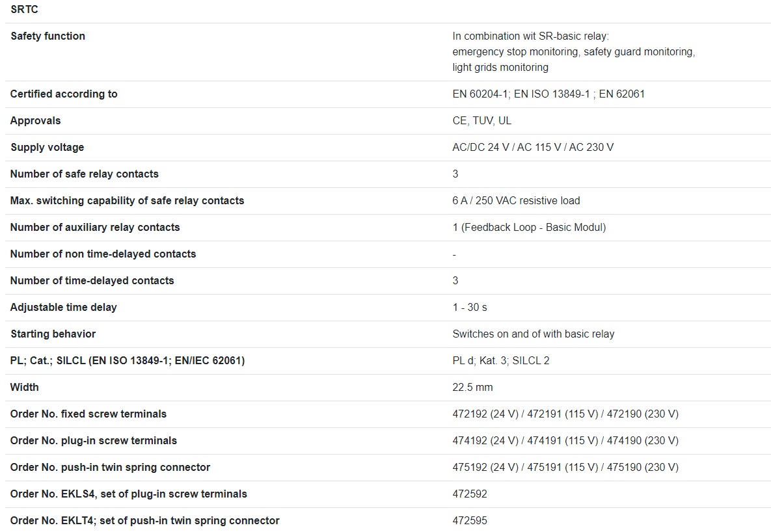Click Order No. push-in twin spring connector label
Image resolution: width=771 pixels, height=532 pixels.
point(110,468)
